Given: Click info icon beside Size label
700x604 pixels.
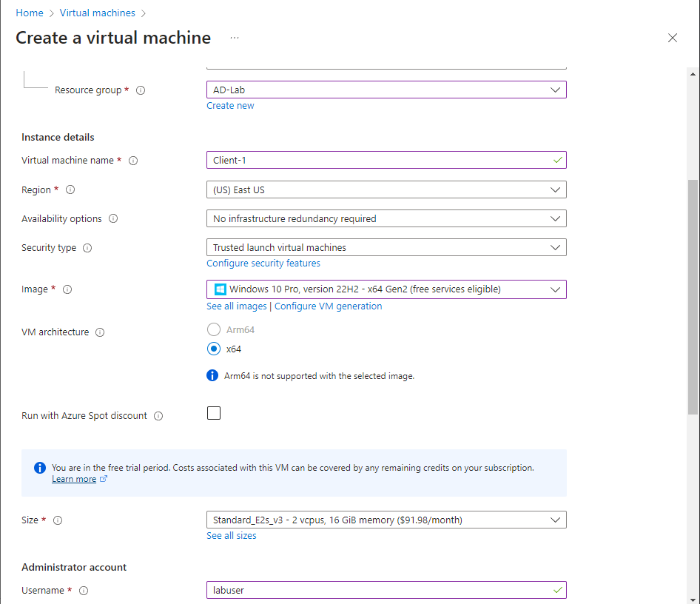Looking at the screenshot, I should 58,520.
